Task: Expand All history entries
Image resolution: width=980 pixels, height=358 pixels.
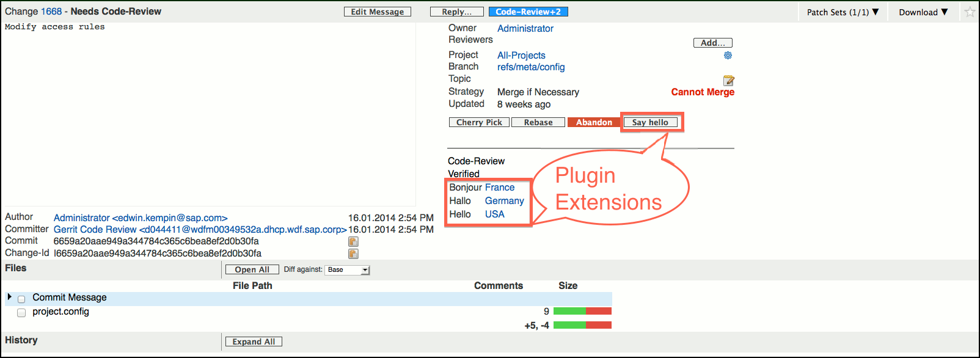Action: (254, 342)
